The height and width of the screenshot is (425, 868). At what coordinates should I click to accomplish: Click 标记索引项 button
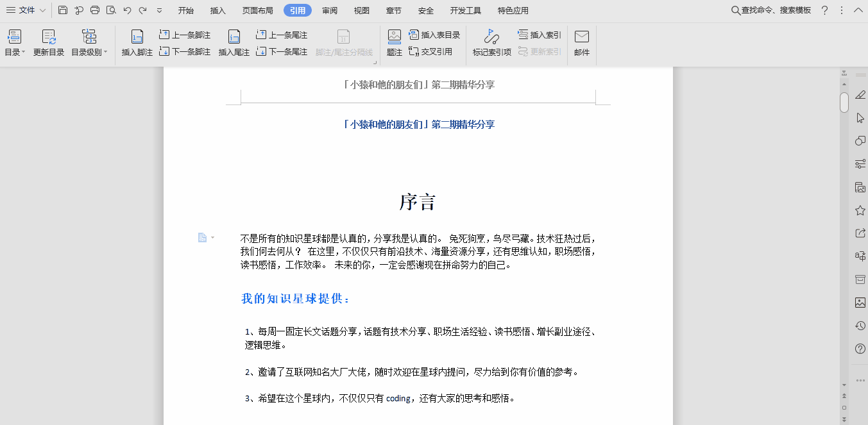492,44
